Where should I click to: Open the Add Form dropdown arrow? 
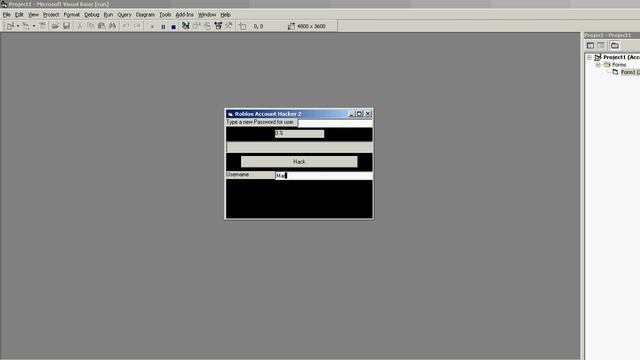click(x=33, y=26)
